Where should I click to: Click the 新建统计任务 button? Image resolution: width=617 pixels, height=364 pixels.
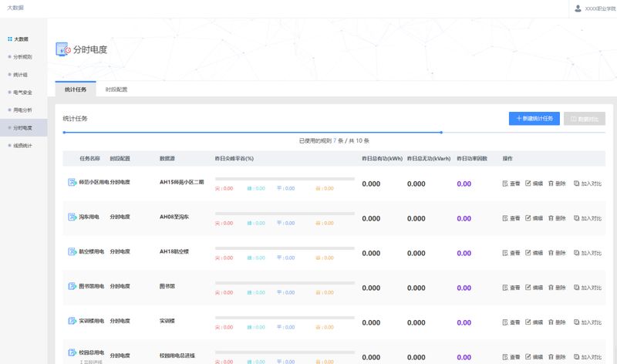point(534,119)
